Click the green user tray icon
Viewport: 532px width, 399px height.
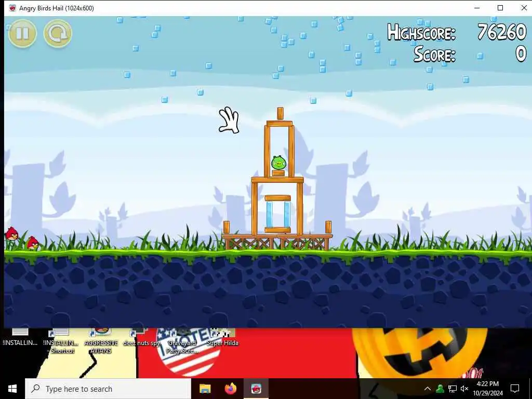click(x=440, y=389)
